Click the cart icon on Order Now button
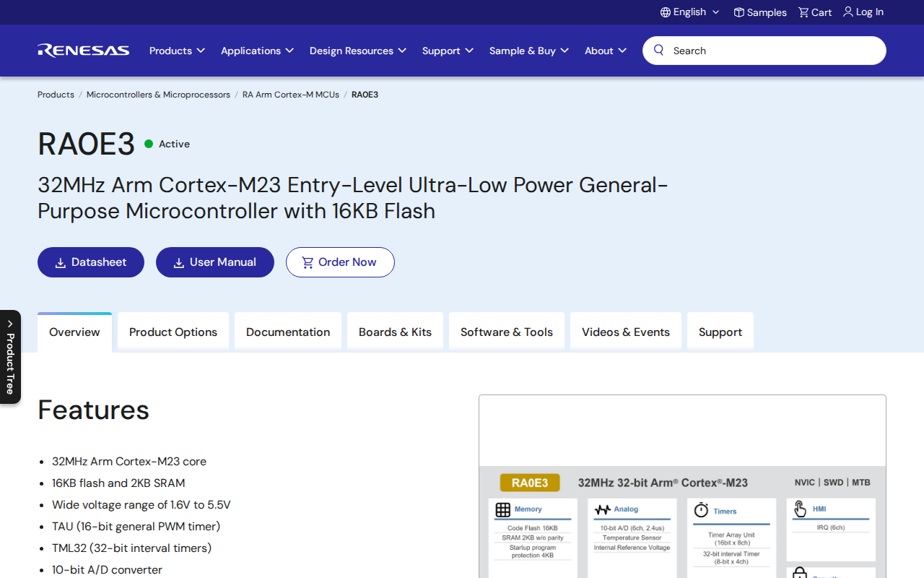 (308, 262)
